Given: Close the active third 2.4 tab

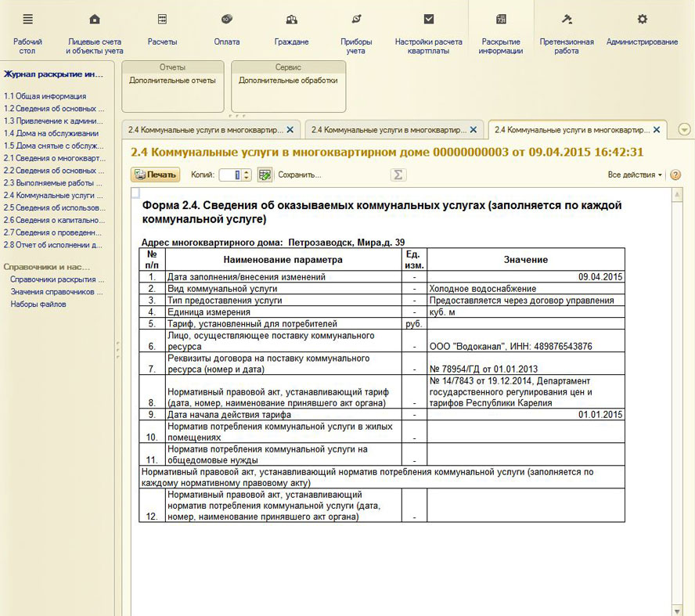Looking at the screenshot, I should coord(657,130).
